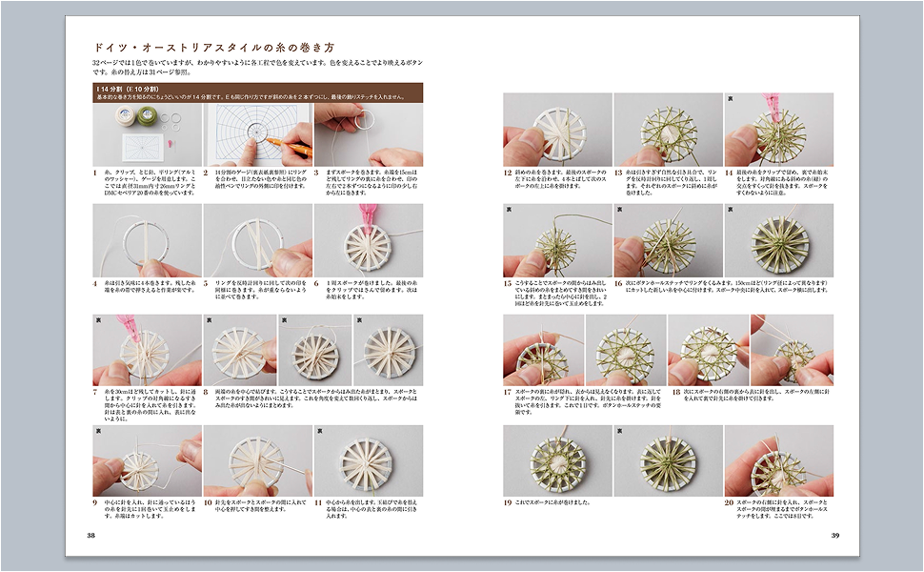The height and width of the screenshot is (572, 924).
Task: Open the step 20 photo of buttonhole stitching
Action: [x=779, y=460]
